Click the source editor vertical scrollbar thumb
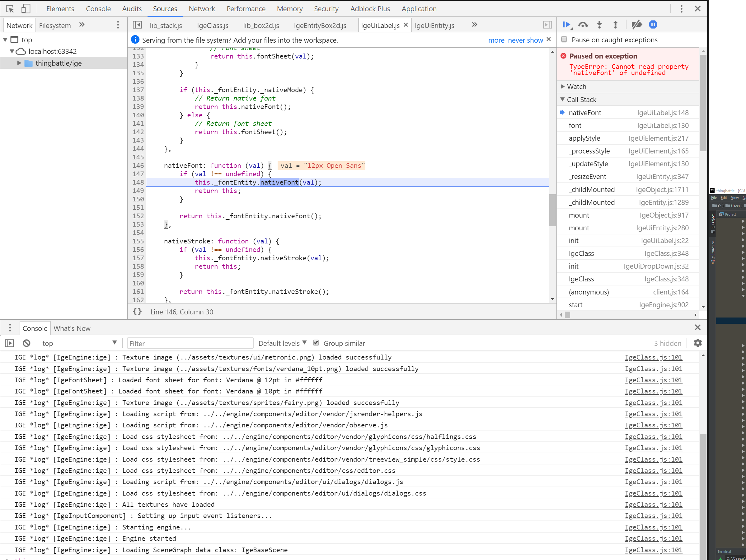Viewport: 746px width, 560px height. click(x=552, y=210)
